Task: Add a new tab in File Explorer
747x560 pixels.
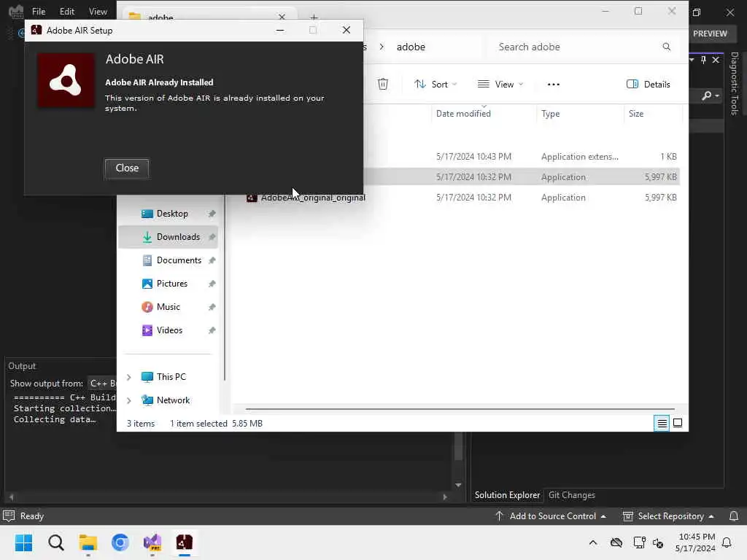Action: (x=314, y=17)
